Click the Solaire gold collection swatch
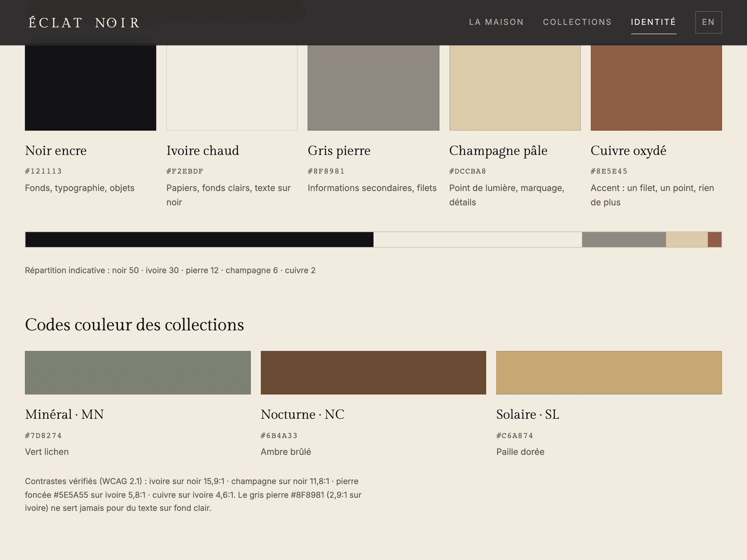The image size is (747, 560). (x=609, y=373)
